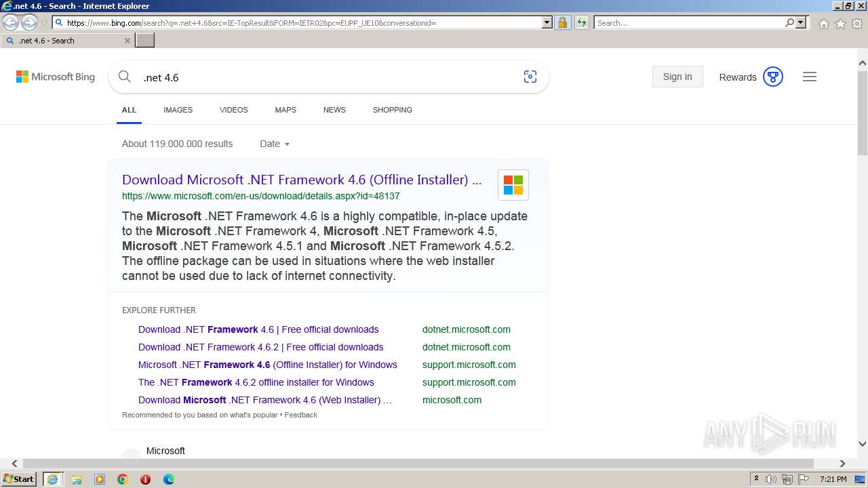Click the horizontal scrollbar left arrow
868x488 pixels.
tap(15, 464)
